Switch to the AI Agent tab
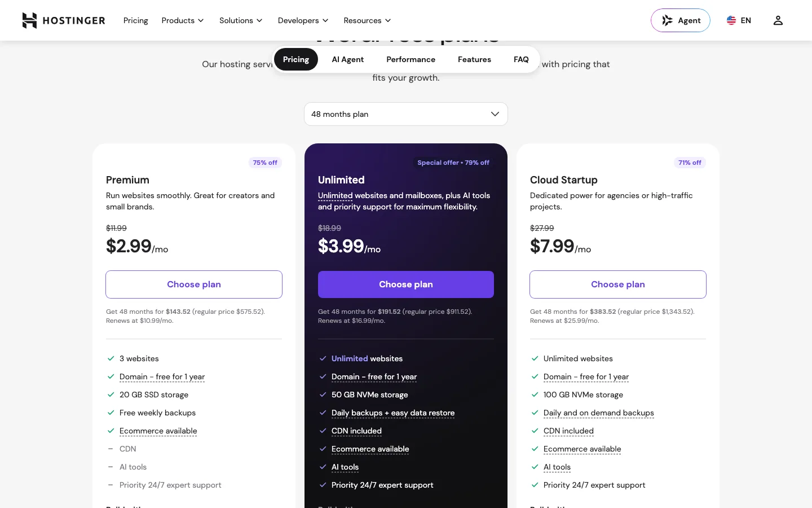812x508 pixels. coord(348,59)
